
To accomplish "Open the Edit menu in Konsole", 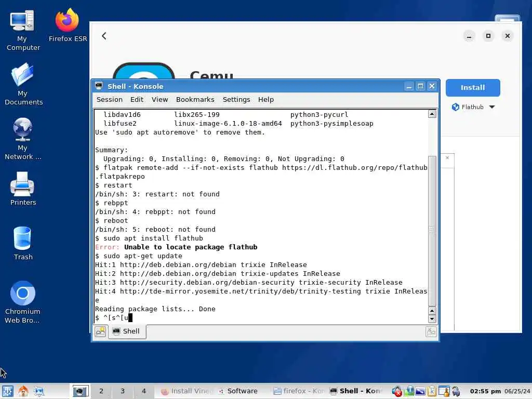I will (137, 100).
